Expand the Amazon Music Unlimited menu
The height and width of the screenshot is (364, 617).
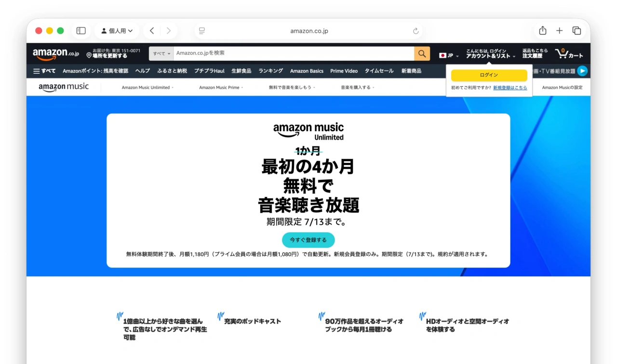tap(148, 87)
